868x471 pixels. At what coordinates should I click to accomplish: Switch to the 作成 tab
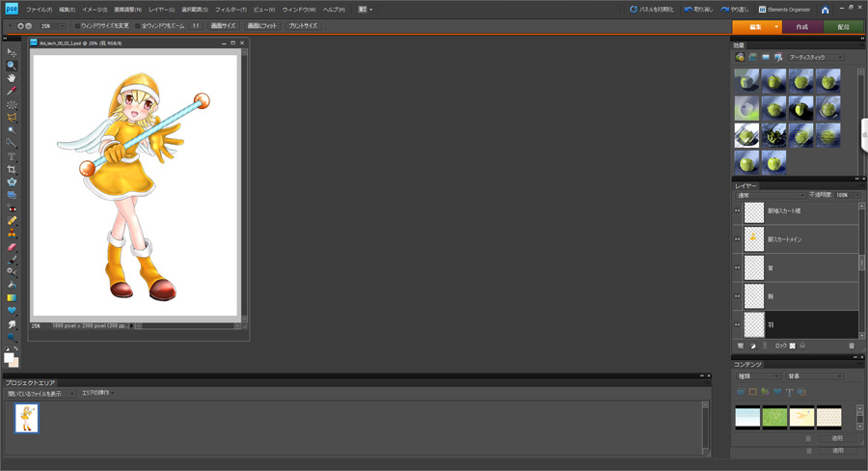click(801, 27)
